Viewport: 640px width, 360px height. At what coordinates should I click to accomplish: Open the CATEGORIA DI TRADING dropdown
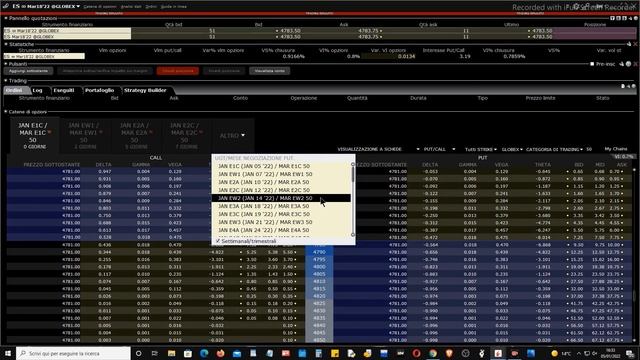point(554,149)
